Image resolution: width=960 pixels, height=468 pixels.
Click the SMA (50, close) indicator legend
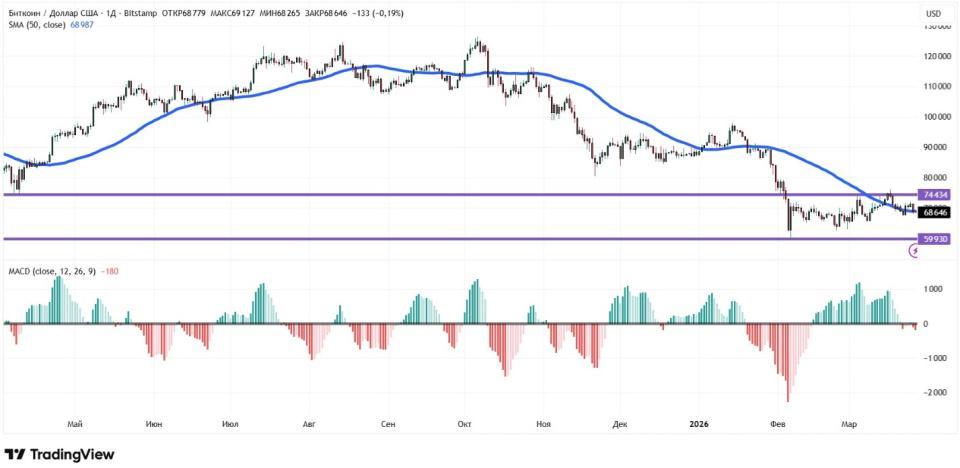(x=38, y=24)
